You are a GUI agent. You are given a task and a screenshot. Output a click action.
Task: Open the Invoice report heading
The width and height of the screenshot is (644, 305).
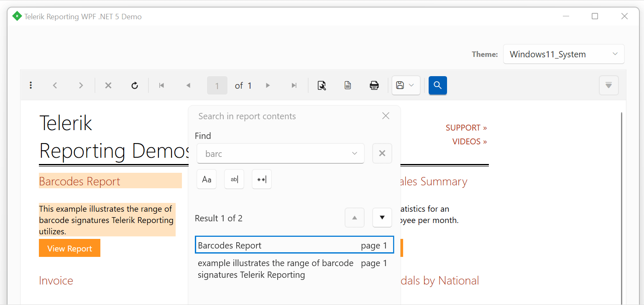coord(56,280)
